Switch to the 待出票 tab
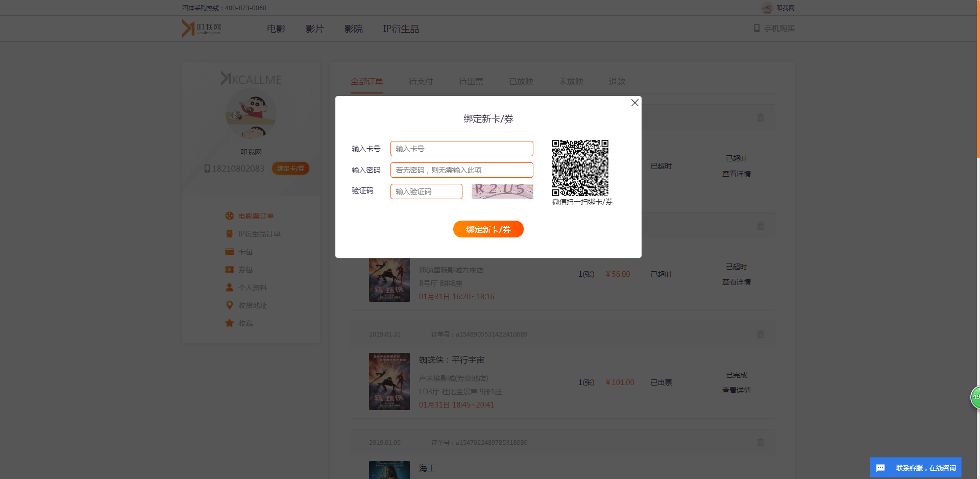This screenshot has width=980, height=479. point(471,82)
